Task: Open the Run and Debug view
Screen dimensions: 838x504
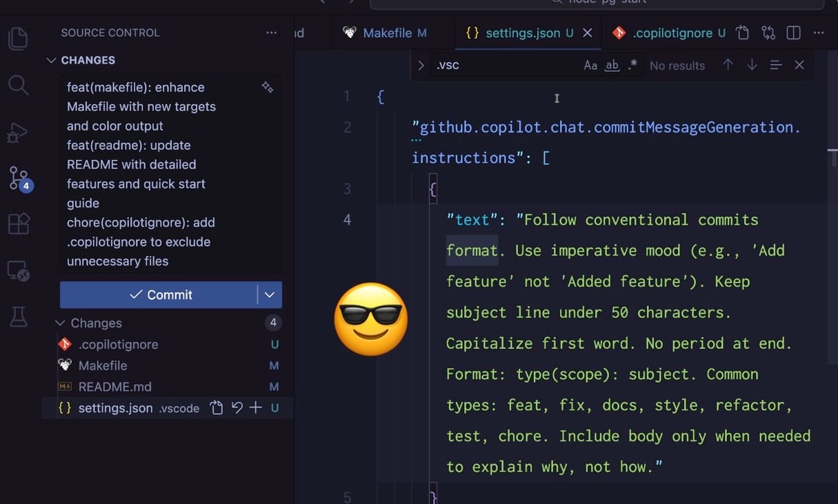Action: [x=18, y=132]
